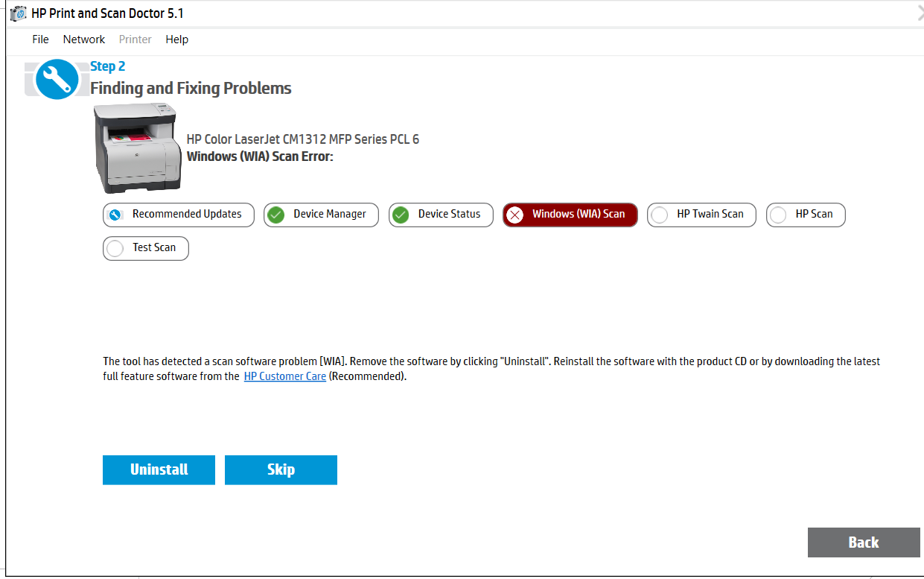Image resolution: width=924 pixels, height=579 pixels.
Task: Open the File menu
Action: coord(40,39)
